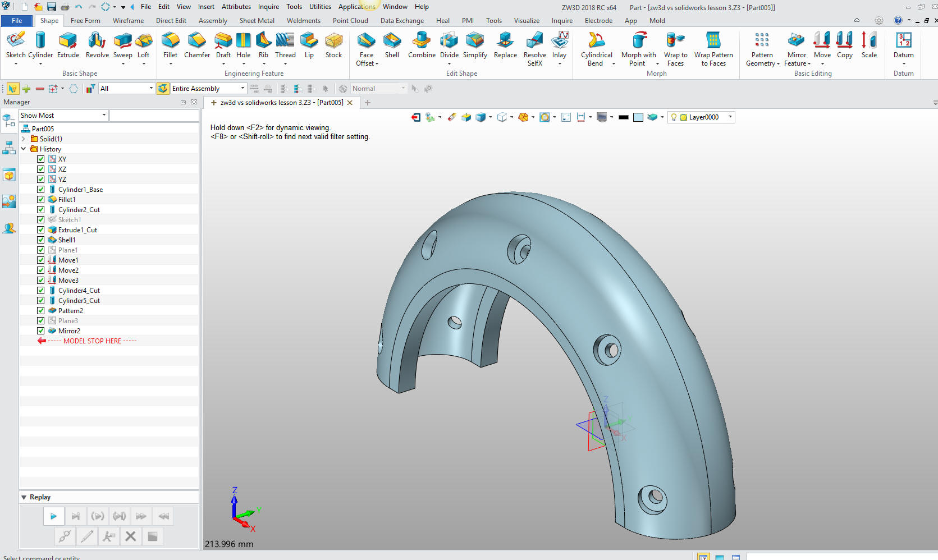Select the Rib tool
938x560 pixels.
click(x=263, y=45)
